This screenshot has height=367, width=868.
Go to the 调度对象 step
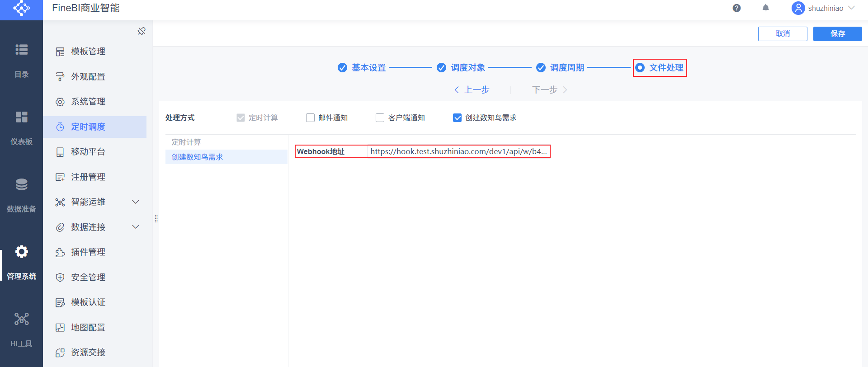[x=461, y=68]
